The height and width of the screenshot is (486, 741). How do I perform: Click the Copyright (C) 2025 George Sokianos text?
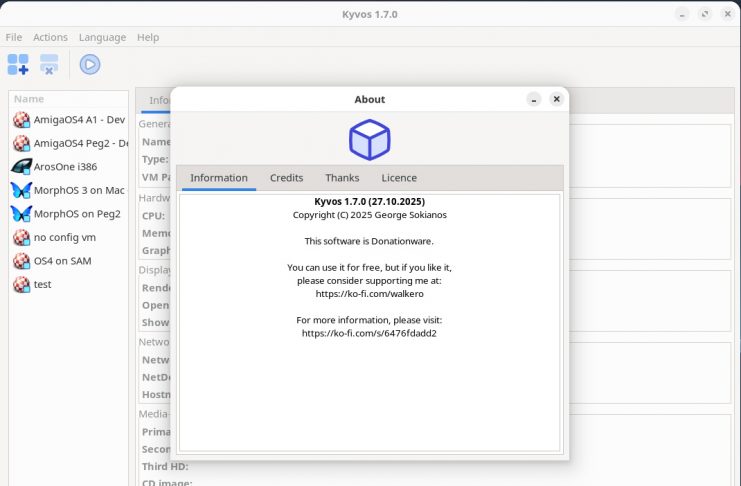tap(370, 215)
